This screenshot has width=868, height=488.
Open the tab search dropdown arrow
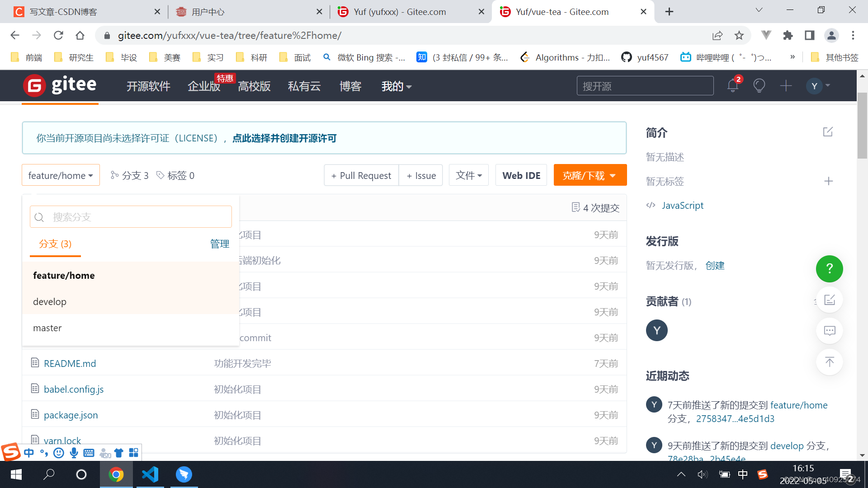pyautogui.click(x=759, y=10)
